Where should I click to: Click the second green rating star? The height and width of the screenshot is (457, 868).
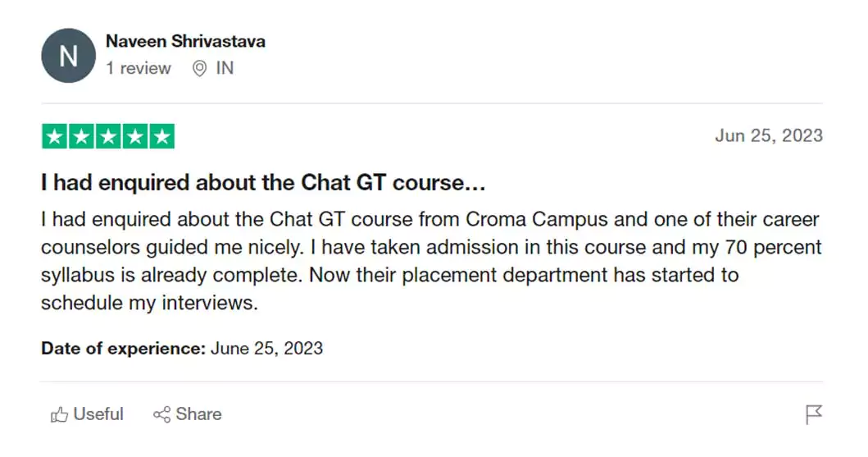pos(81,136)
